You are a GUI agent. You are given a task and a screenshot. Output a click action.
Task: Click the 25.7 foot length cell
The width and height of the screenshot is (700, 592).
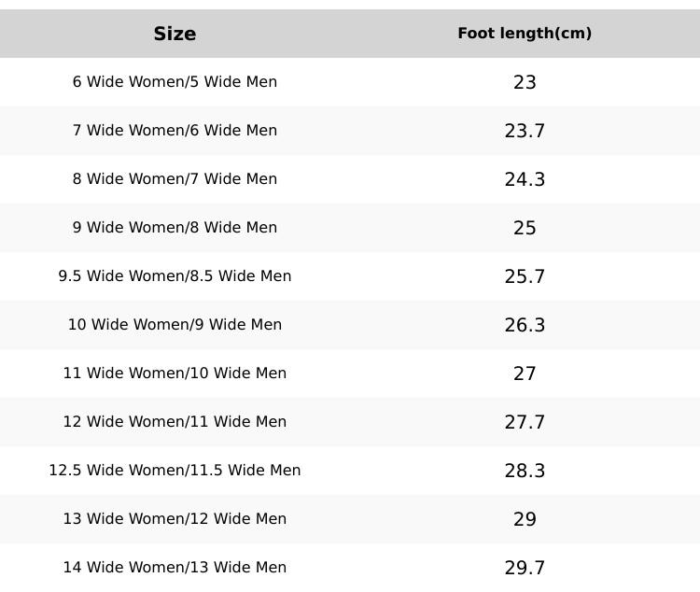coord(525,276)
